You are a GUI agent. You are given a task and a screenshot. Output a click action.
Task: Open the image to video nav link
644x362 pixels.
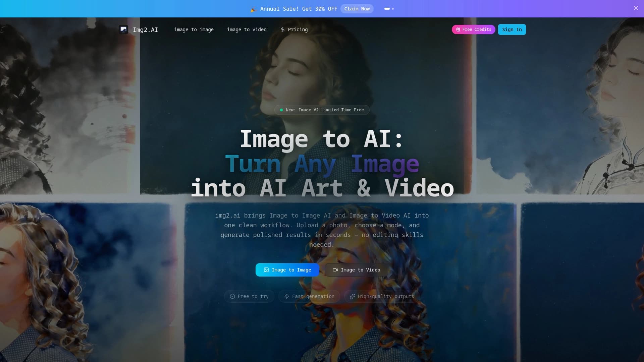click(x=247, y=29)
